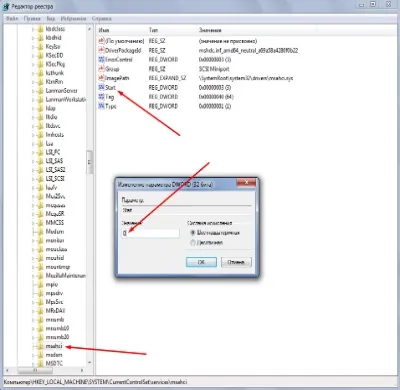
Task: Select the mpio tree item
Action: [x=52, y=284]
